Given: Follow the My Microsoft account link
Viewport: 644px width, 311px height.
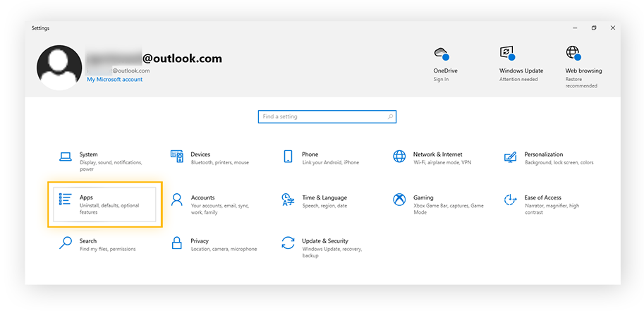Looking at the screenshot, I should pyautogui.click(x=114, y=80).
